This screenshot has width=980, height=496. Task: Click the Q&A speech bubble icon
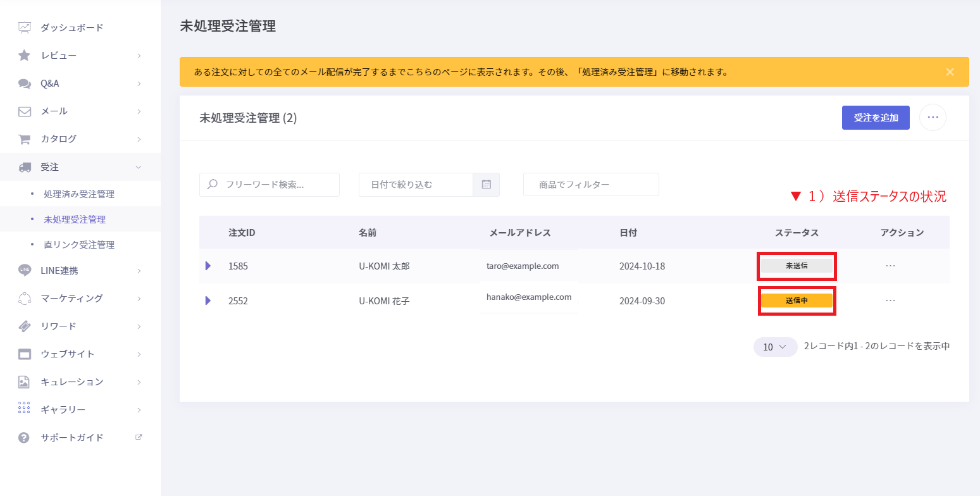[x=25, y=84]
